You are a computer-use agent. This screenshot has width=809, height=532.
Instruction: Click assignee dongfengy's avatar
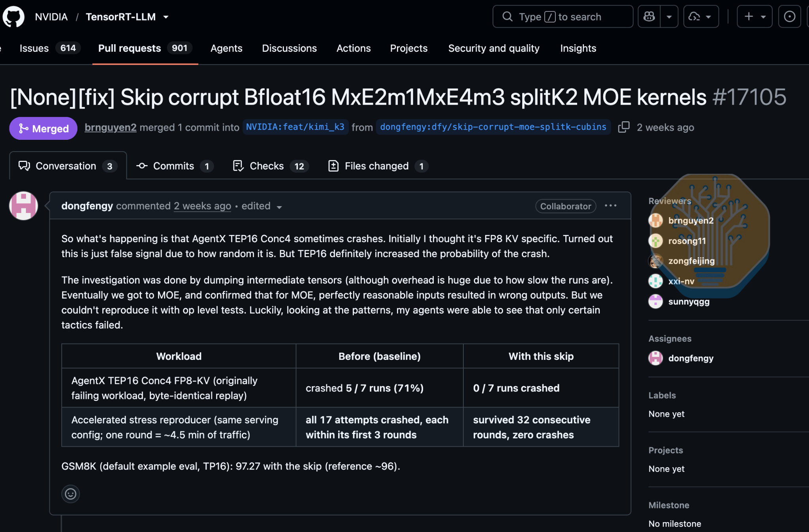point(656,358)
